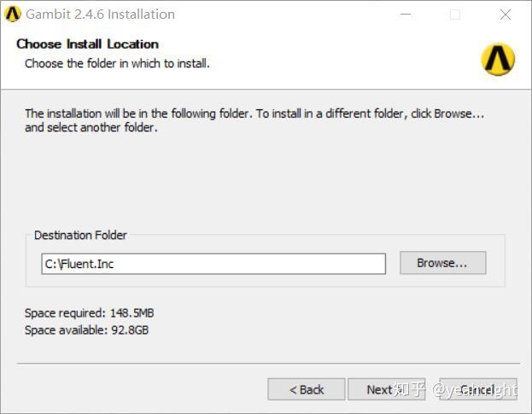Close the Gambit 2.4.6 Installation window
Viewport: 532px width, 414px height.
pos(506,15)
